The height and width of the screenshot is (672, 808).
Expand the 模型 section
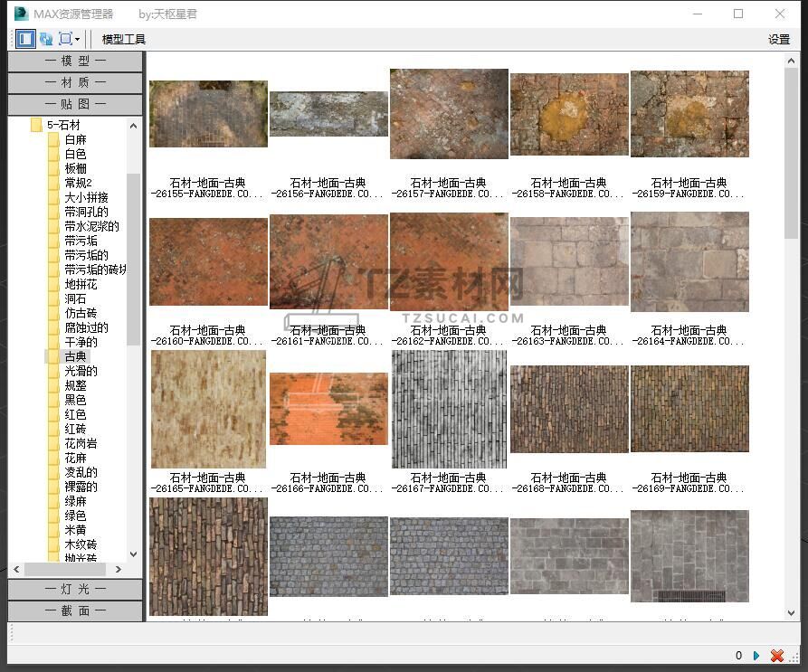75,61
